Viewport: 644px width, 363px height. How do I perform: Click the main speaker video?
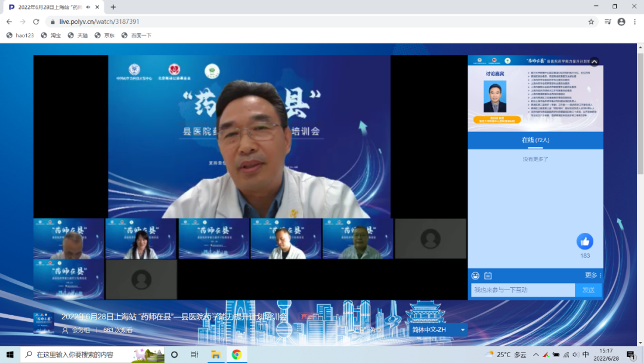tap(249, 137)
